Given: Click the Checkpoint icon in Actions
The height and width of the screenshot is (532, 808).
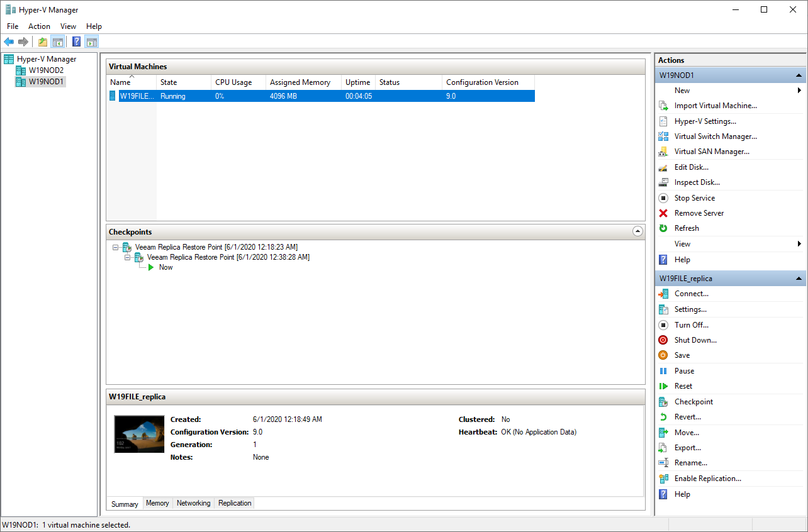Looking at the screenshot, I should coord(663,402).
